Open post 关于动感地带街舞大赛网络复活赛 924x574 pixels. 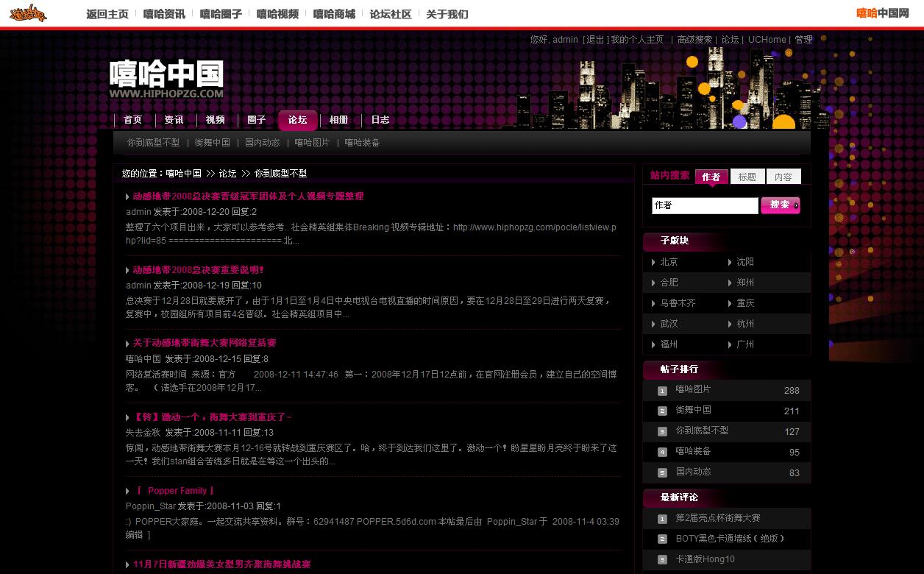click(x=205, y=343)
